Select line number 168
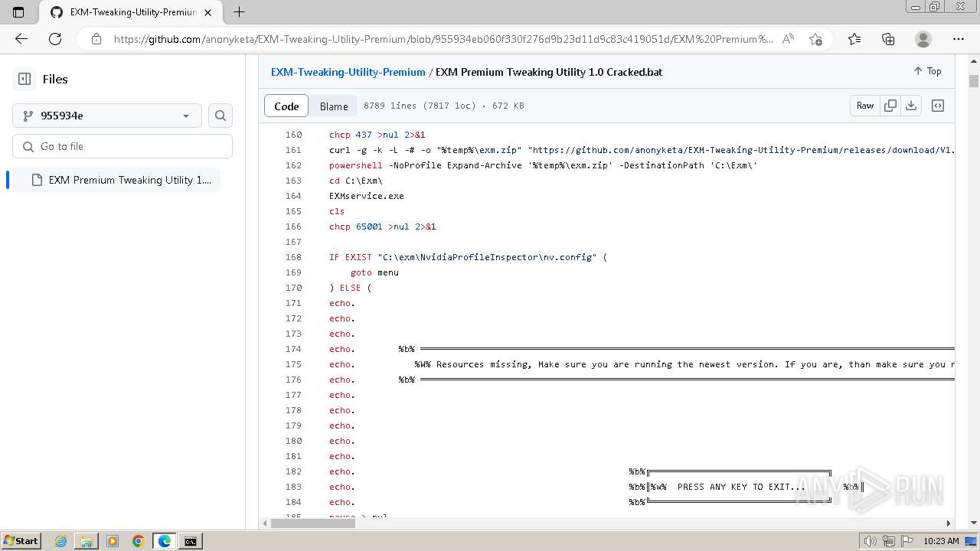 click(x=293, y=257)
